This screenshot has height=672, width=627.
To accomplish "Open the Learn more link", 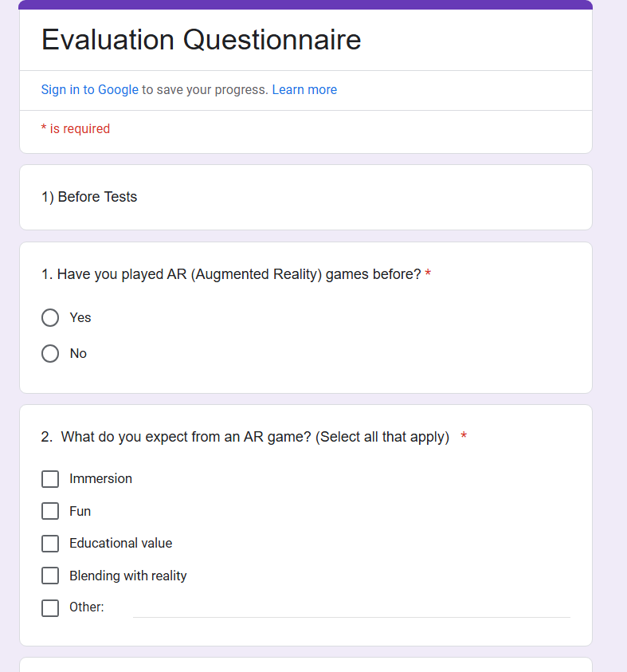I will point(304,89).
